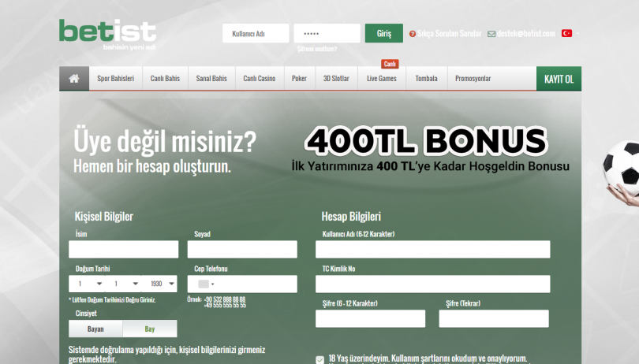Viewport: 639px width, 364px height.
Task: Select Bayan gender option
Action: pos(95,329)
